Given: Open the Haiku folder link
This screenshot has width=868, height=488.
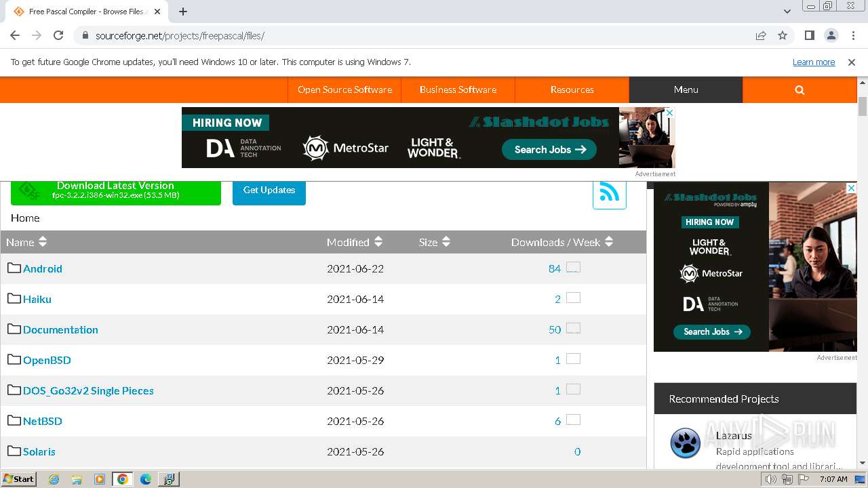Looking at the screenshot, I should (37, 299).
